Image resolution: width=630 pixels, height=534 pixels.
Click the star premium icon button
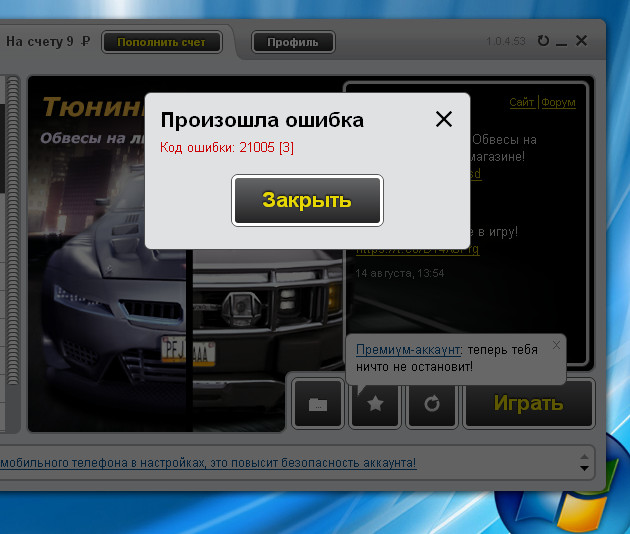point(374,404)
